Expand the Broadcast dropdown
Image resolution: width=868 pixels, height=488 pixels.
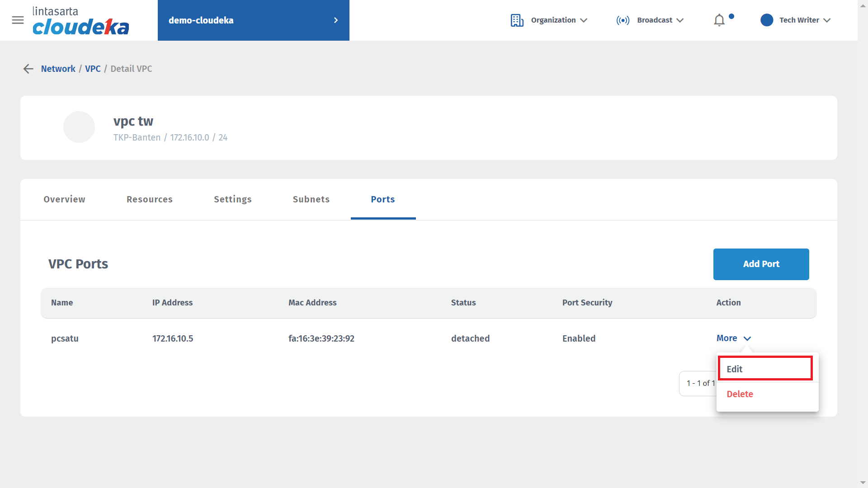(680, 20)
